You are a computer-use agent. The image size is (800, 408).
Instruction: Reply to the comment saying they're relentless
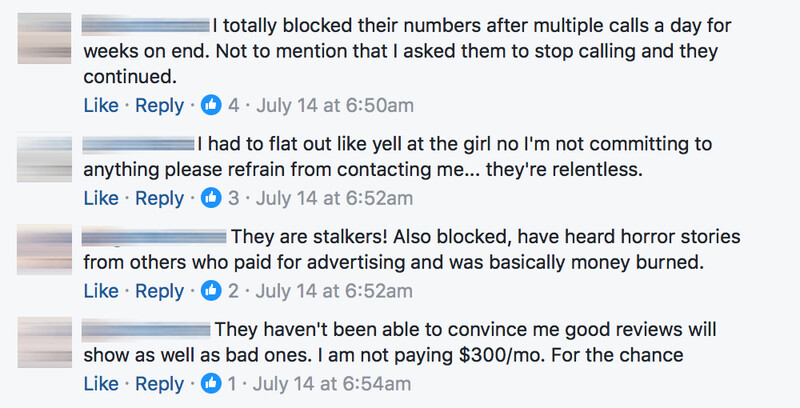159,198
